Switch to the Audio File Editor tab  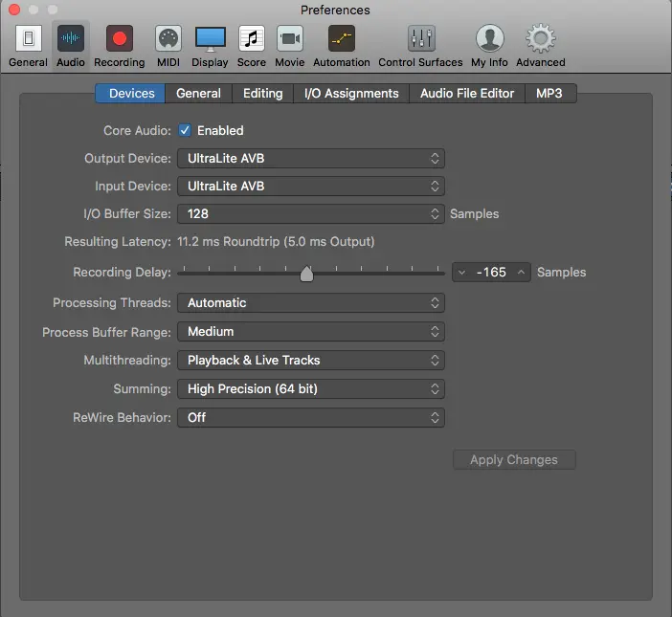(x=467, y=94)
